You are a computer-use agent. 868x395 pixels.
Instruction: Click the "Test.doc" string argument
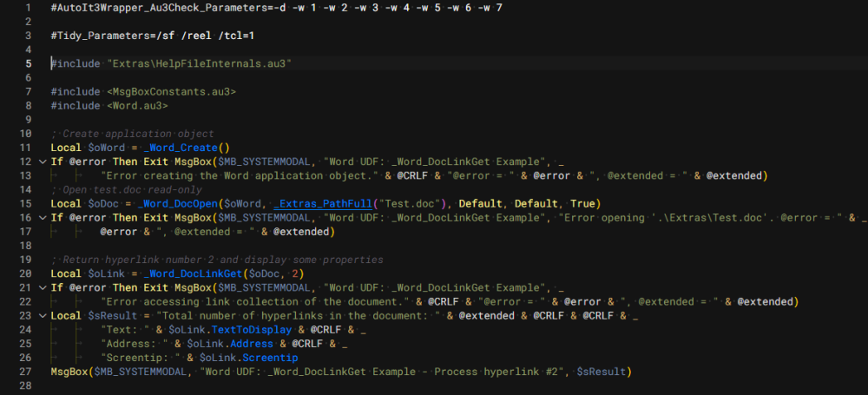[411, 204]
